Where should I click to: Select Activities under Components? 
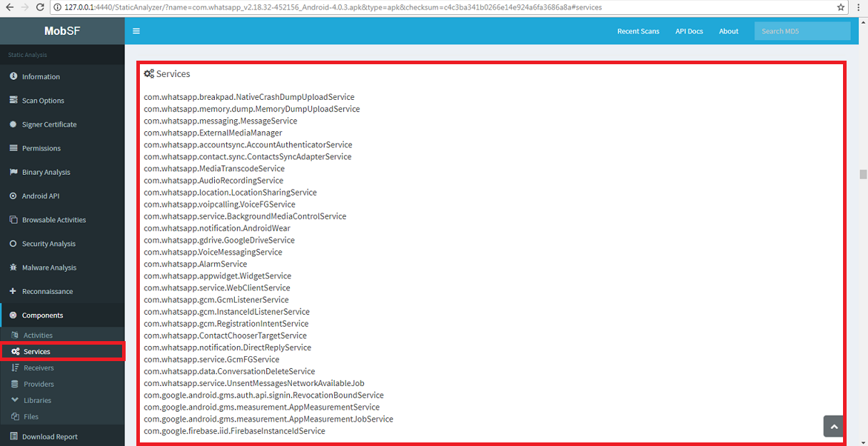(x=62, y=335)
